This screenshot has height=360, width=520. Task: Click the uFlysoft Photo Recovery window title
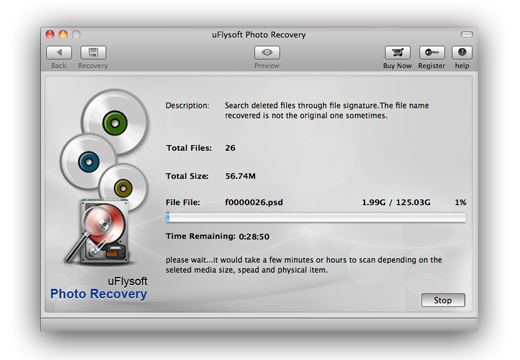tap(259, 35)
